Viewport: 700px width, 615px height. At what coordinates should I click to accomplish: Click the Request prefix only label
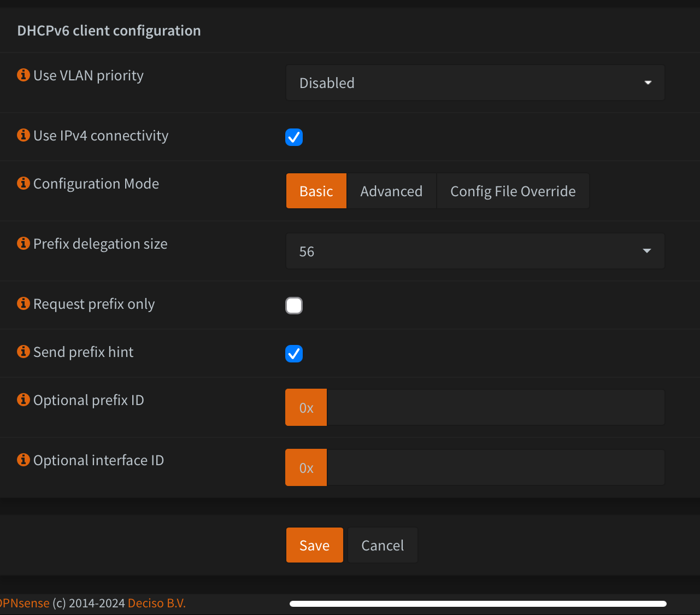click(x=94, y=304)
